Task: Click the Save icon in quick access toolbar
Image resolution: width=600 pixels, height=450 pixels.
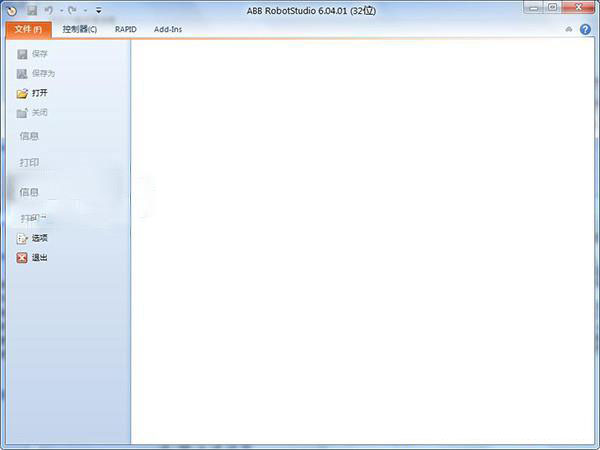Action: (x=32, y=11)
